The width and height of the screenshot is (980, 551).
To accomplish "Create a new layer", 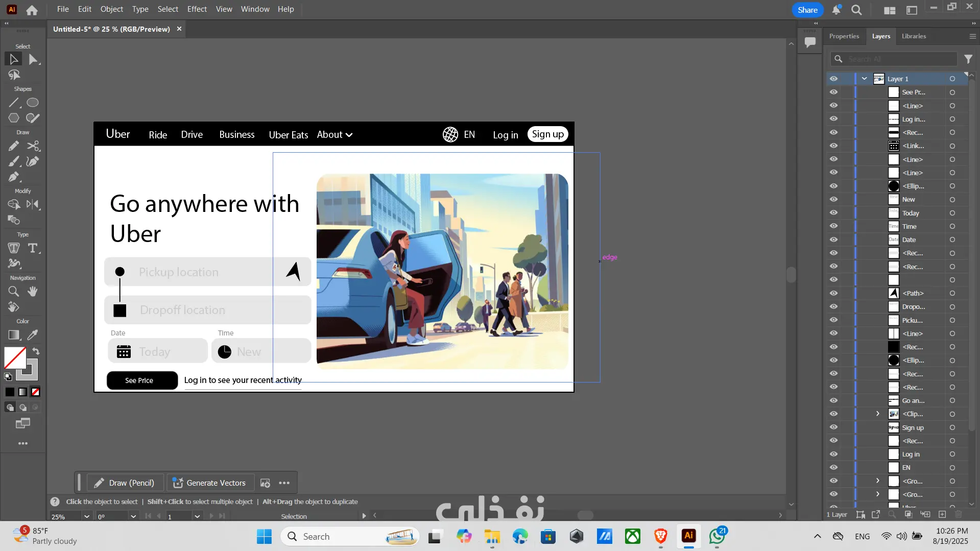I will [x=942, y=515].
